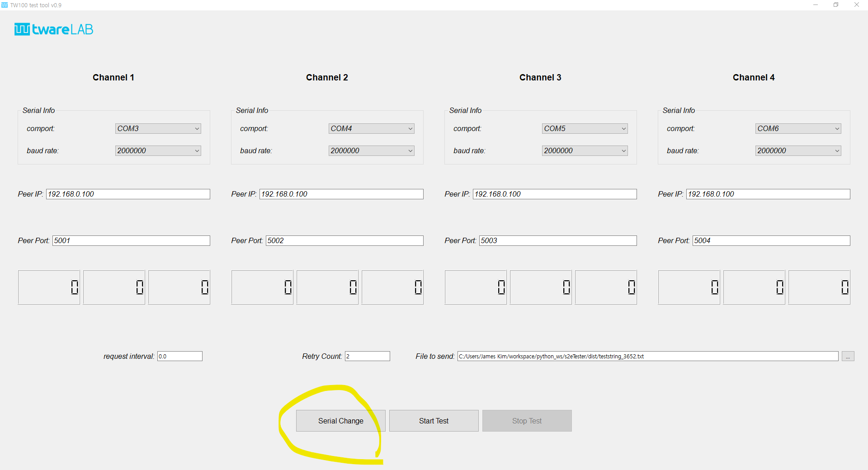Click Peer Port field containing 5003
The image size is (868, 470).
coord(558,240)
